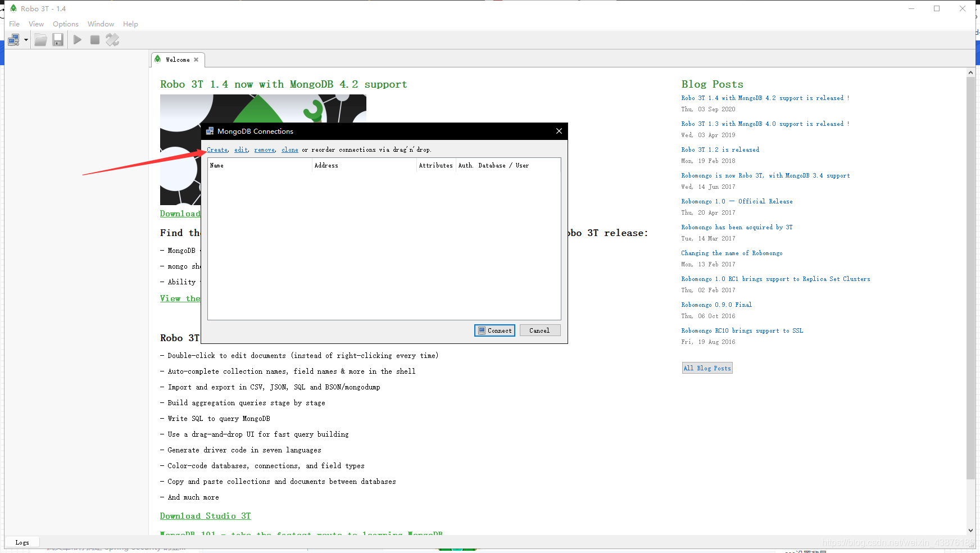
Task: Close the Welcome tab
Action: click(196, 60)
